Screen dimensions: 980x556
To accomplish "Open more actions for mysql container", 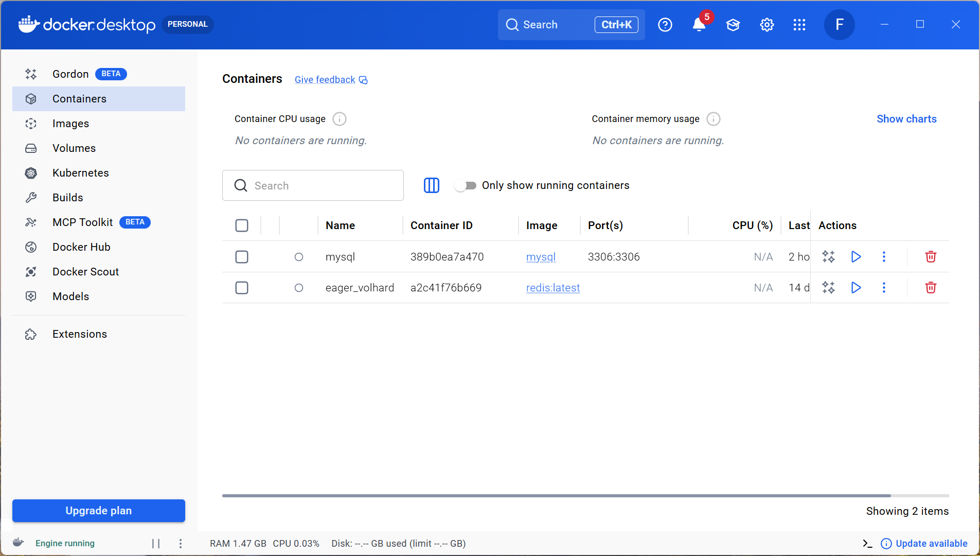I will click(x=884, y=256).
